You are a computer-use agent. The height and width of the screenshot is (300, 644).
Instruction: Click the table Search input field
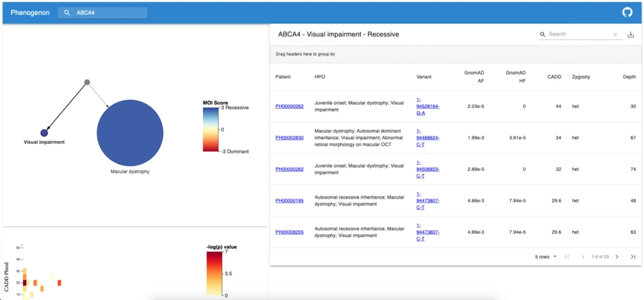coord(579,34)
